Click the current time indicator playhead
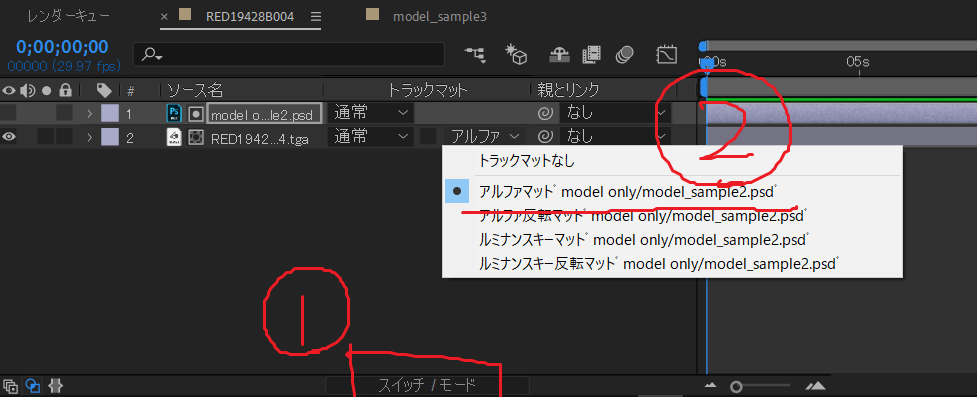977x397 pixels. pyautogui.click(x=707, y=63)
